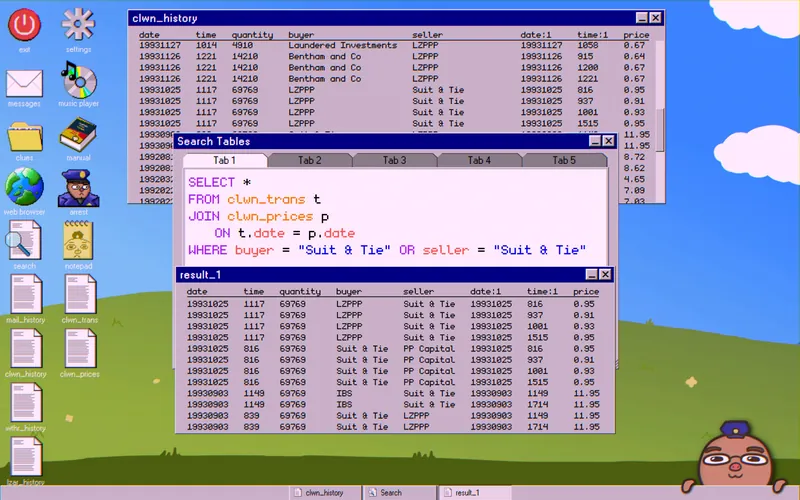Image resolution: width=800 pixels, height=500 pixels.
Task: Open the clwn_history desktop file icon
Action: click(26, 348)
